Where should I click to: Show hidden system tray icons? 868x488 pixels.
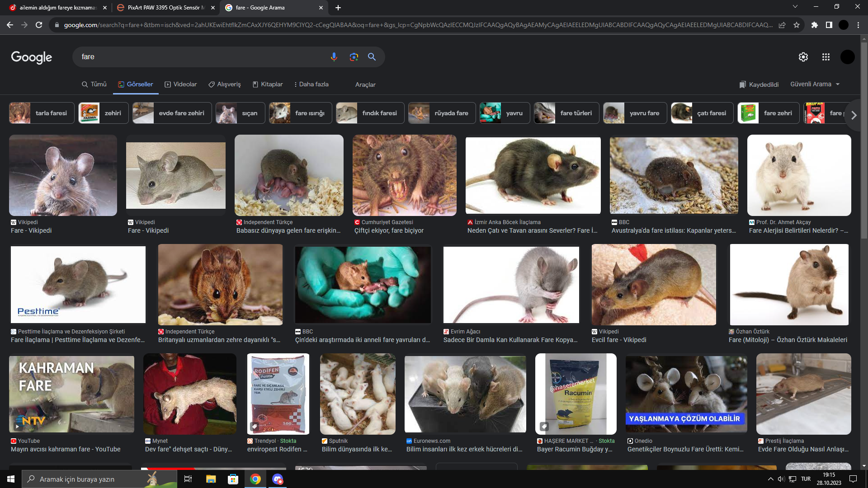[770, 479]
